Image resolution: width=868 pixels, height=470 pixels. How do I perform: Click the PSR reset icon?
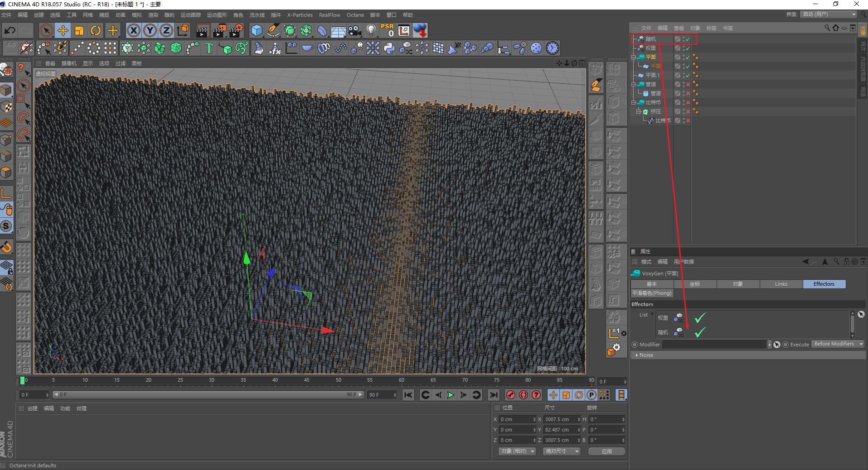coord(387,31)
